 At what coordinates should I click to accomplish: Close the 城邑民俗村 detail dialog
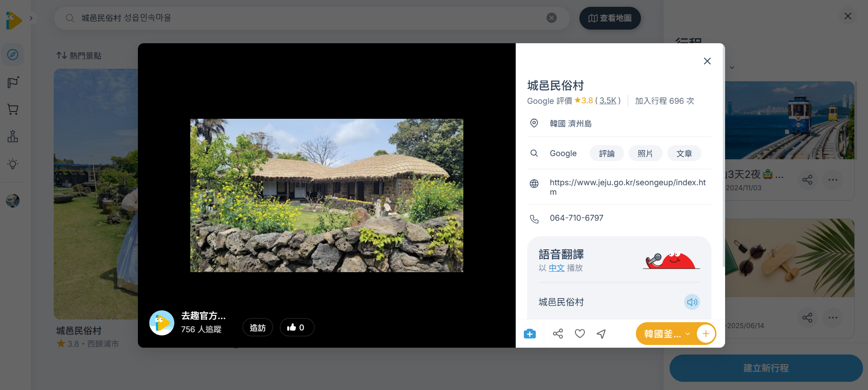(x=707, y=61)
